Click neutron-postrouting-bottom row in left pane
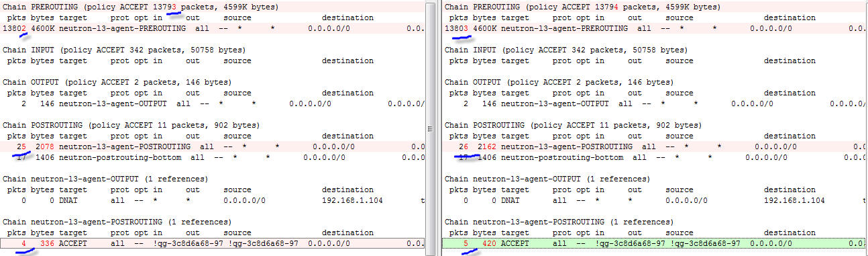 [x=213, y=158]
